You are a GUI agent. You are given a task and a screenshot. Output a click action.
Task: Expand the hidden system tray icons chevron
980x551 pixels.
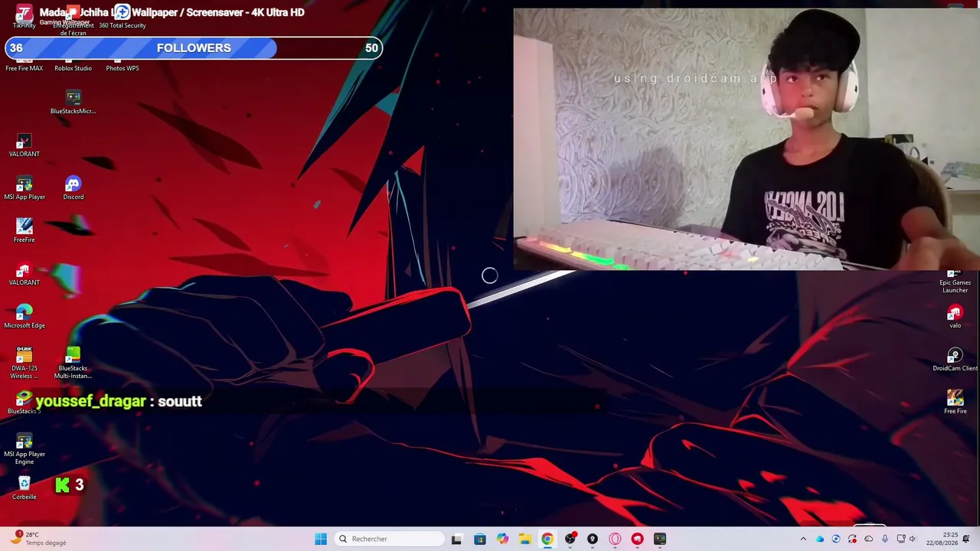803,539
